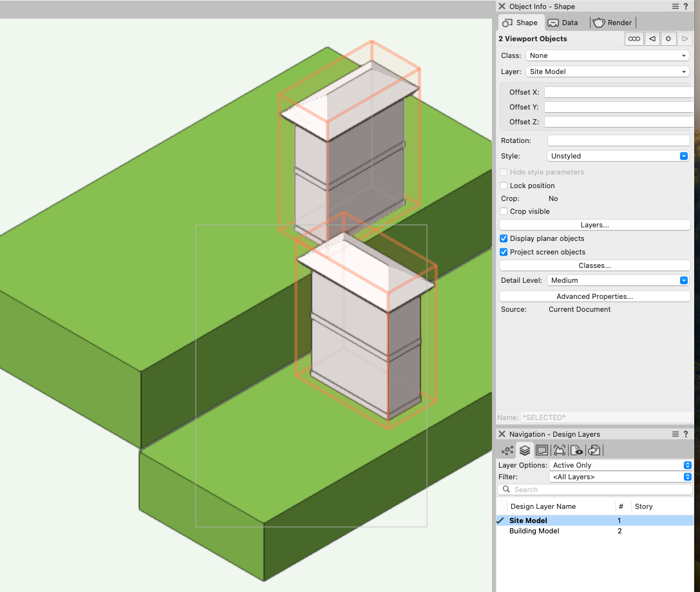Check the Crop visible option
This screenshot has height=592, width=700.
(x=504, y=211)
